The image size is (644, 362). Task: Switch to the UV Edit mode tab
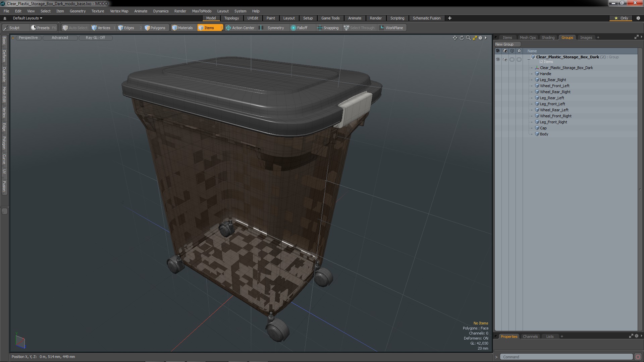coord(252,18)
